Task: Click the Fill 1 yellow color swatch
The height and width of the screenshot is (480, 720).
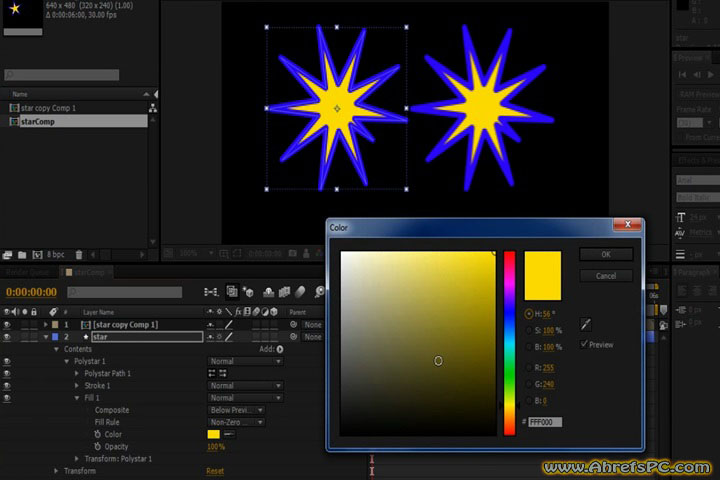Action: click(214, 434)
